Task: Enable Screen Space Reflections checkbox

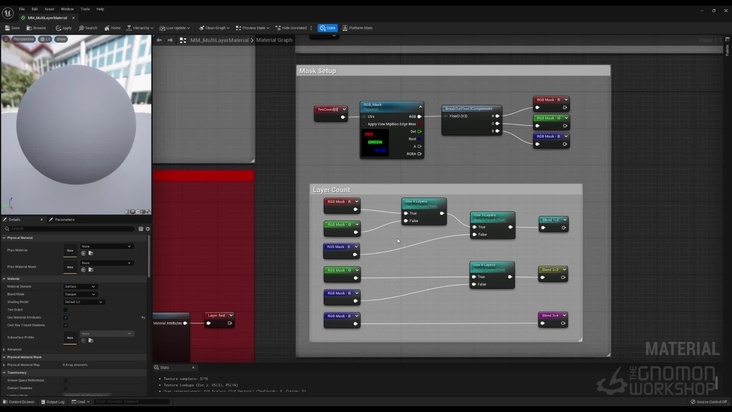Action: (65, 381)
